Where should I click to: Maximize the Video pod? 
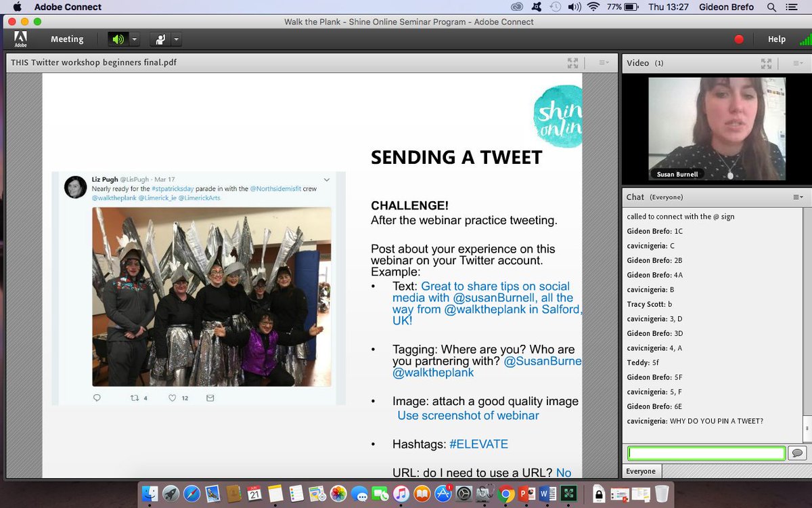tap(766, 63)
